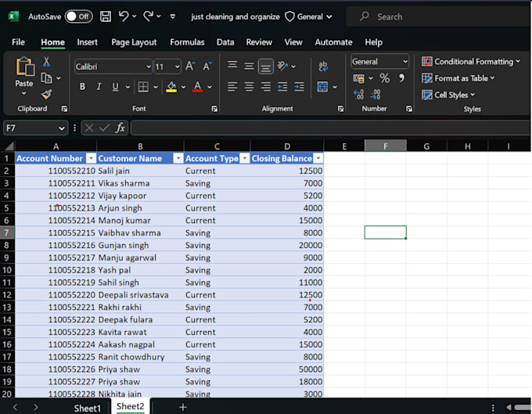Switch to the Sheet1 tab

click(87, 409)
